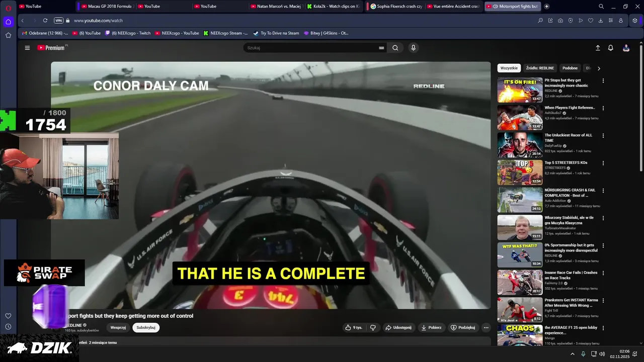Screen dimensions: 644x362
Task: Open the YouTube account avatar
Action: pyautogui.click(x=626, y=48)
